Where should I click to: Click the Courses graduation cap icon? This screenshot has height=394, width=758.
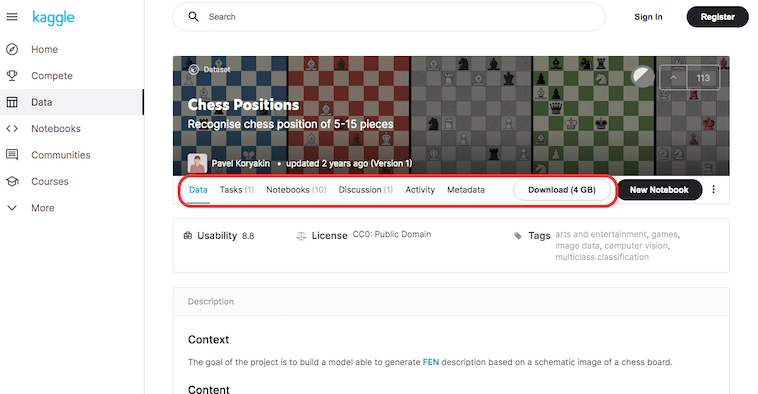[x=12, y=181]
